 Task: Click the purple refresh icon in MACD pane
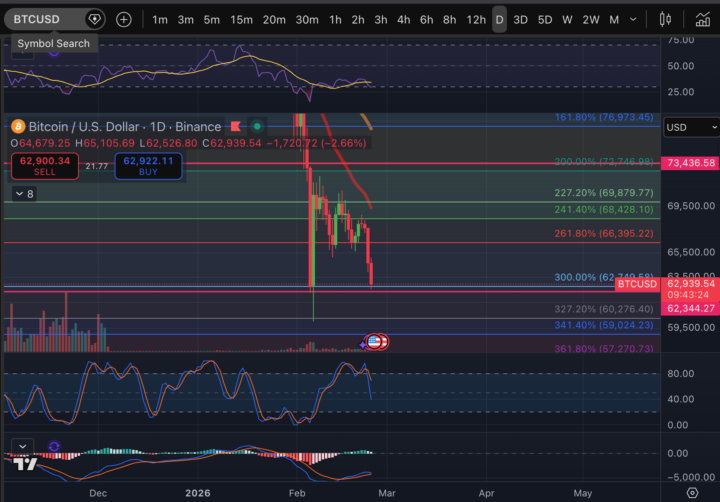(54, 446)
